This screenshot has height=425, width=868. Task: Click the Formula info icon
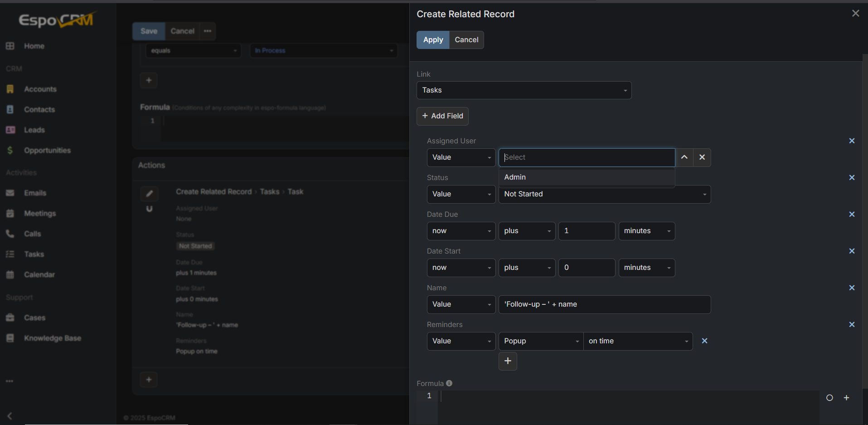(449, 383)
